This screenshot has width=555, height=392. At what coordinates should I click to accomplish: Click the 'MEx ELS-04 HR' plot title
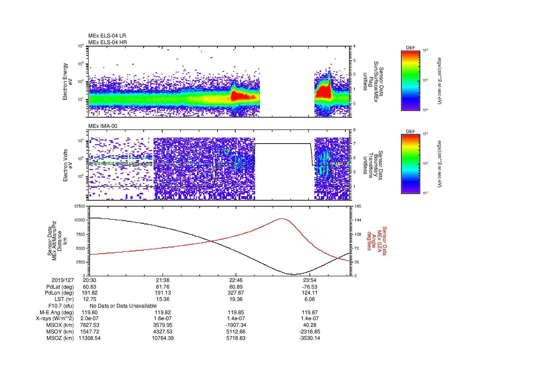(x=107, y=42)
